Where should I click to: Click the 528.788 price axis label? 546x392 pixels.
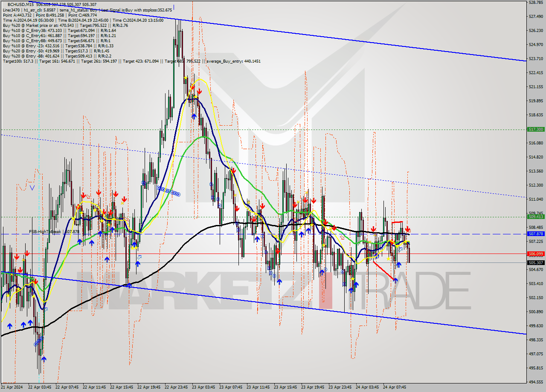pyautogui.click(x=535, y=3)
